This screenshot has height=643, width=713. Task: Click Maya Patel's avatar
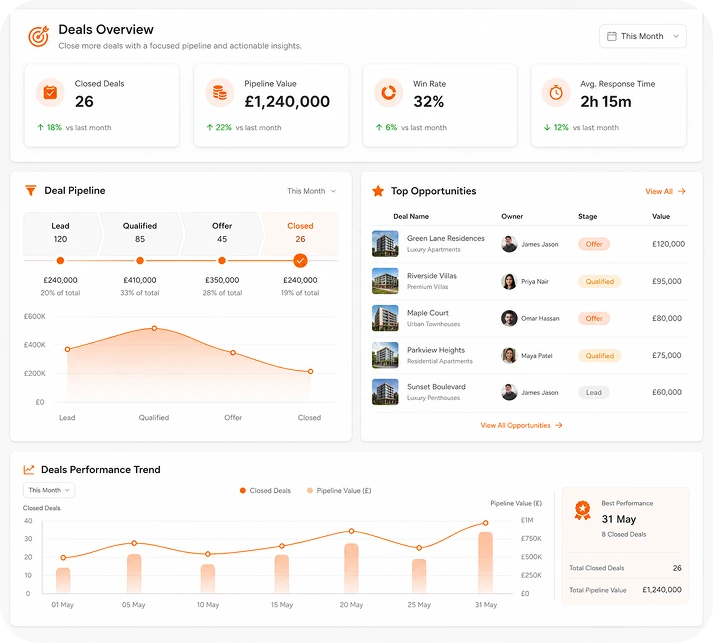tap(509, 356)
